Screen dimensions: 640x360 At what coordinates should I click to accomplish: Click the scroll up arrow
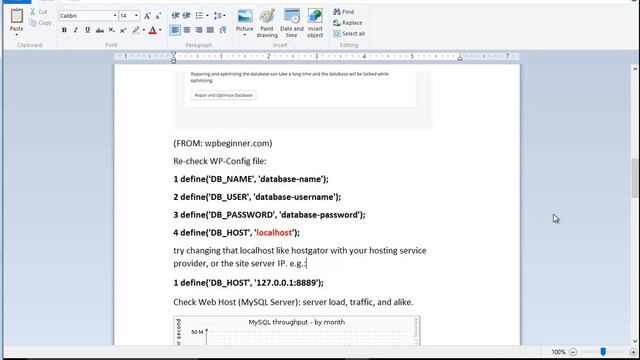635,69
